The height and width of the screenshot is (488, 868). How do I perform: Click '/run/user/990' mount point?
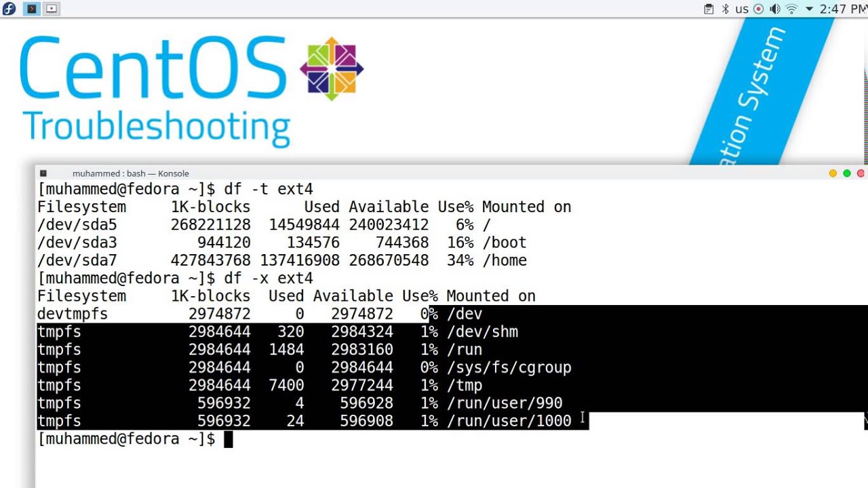point(505,403)
